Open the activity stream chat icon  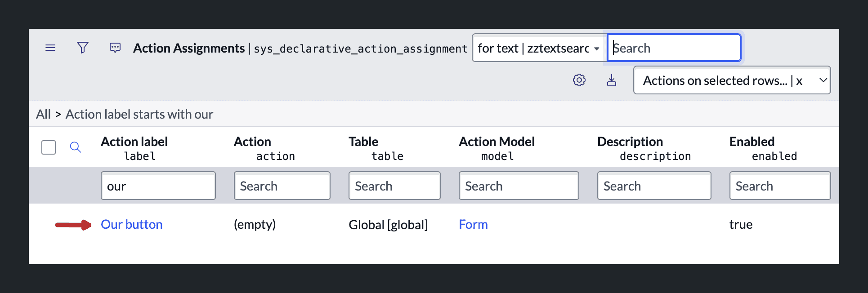[115, 48]
